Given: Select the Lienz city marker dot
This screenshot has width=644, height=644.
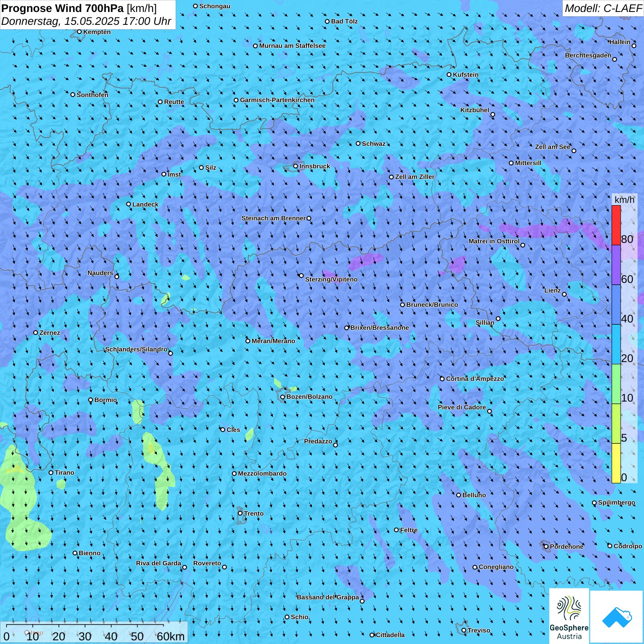Looking at the screenshot, I should tap(564, 294).
